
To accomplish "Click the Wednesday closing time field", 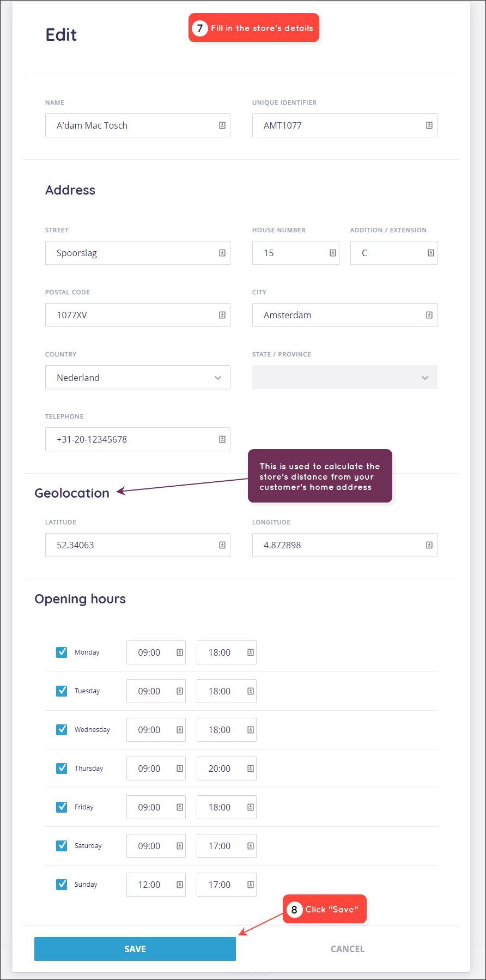I will click(227, 730).
